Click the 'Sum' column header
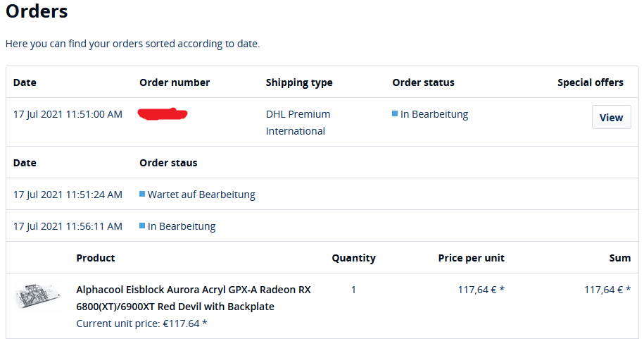644x339 pixels. pyautogui.click(x=619, y=258)
